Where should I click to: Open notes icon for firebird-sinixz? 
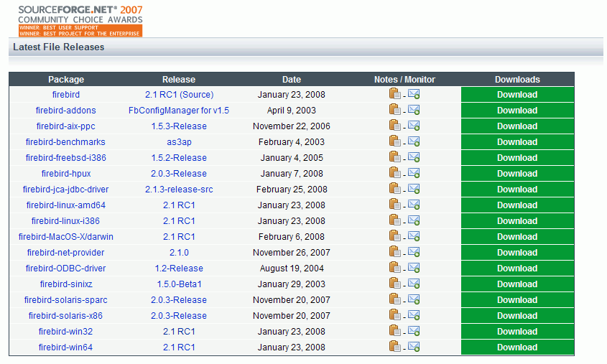tap(394, 284)
